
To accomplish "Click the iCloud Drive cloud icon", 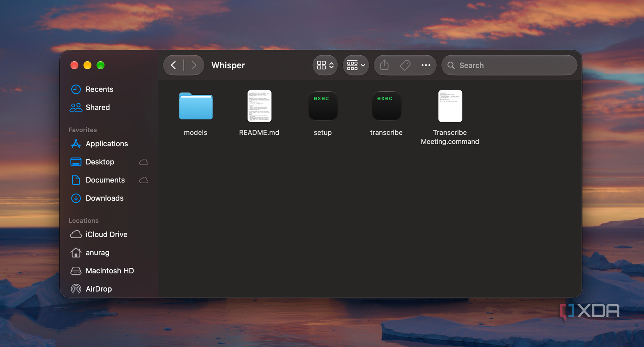I will pyautogui.click(x=76, y=234).
